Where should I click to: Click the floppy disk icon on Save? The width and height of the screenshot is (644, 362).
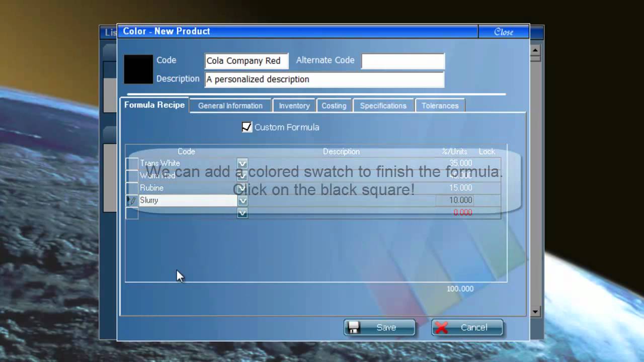354,327
